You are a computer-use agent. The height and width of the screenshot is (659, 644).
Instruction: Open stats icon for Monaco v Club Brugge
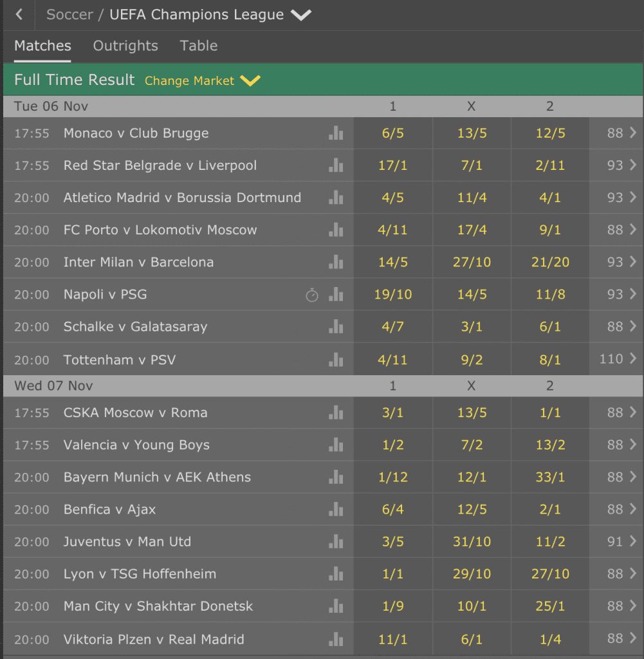pyautogui.click(x=336, y=133)
